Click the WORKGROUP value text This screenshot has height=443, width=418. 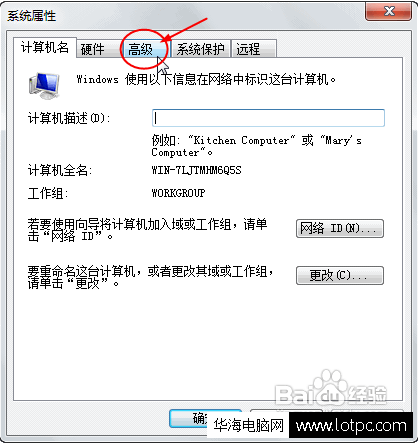tap(178, 193)
